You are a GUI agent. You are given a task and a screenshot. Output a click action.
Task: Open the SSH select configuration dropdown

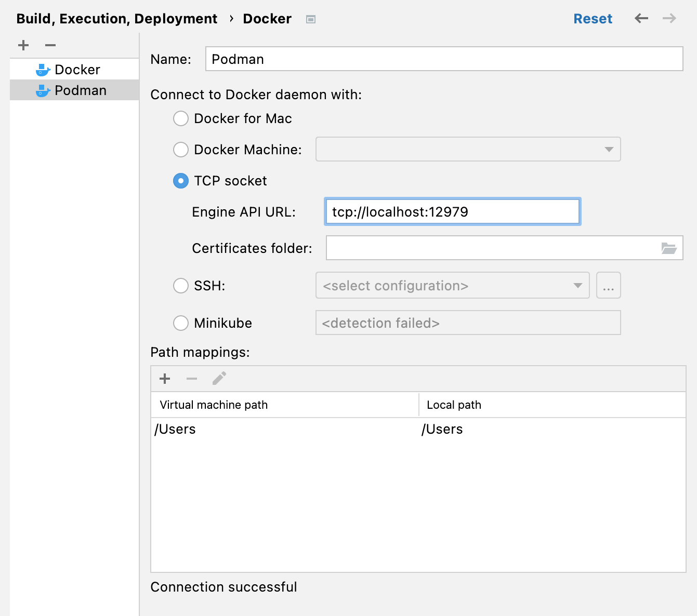(453, 285)
